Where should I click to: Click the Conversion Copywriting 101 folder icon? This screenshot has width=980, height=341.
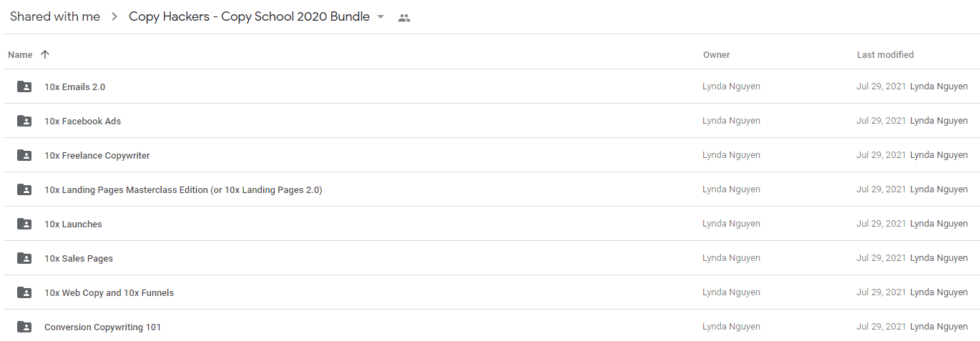24,327
